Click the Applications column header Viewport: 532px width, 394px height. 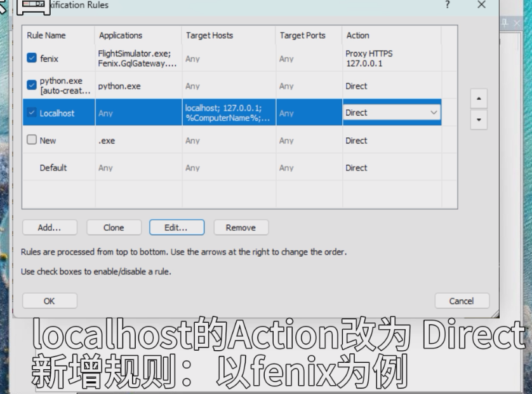pyautogui.click(x=121, y=36)
